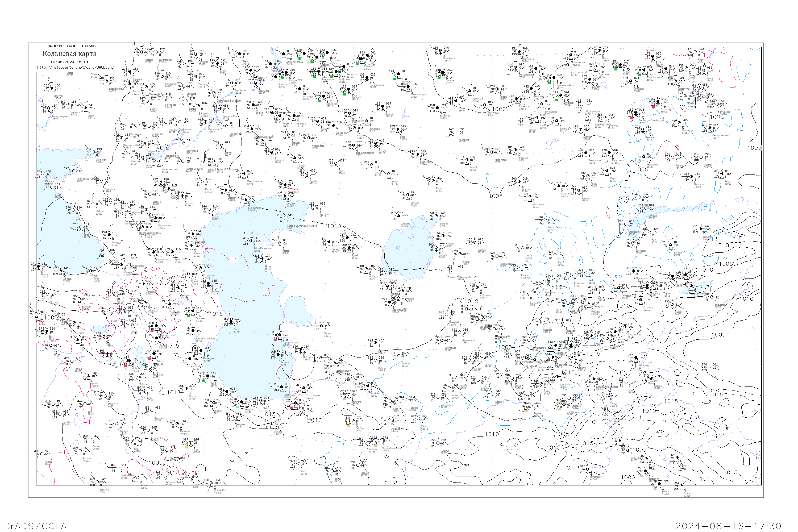The image size is (798, 532).
Task: Click the Karkaraly station cloud-cover symbol
Action: click(x=645, y=157)
